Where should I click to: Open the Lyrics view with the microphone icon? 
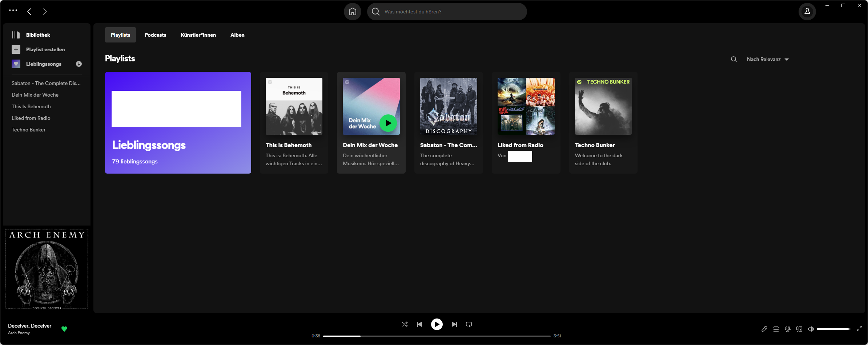pos(764,329)
